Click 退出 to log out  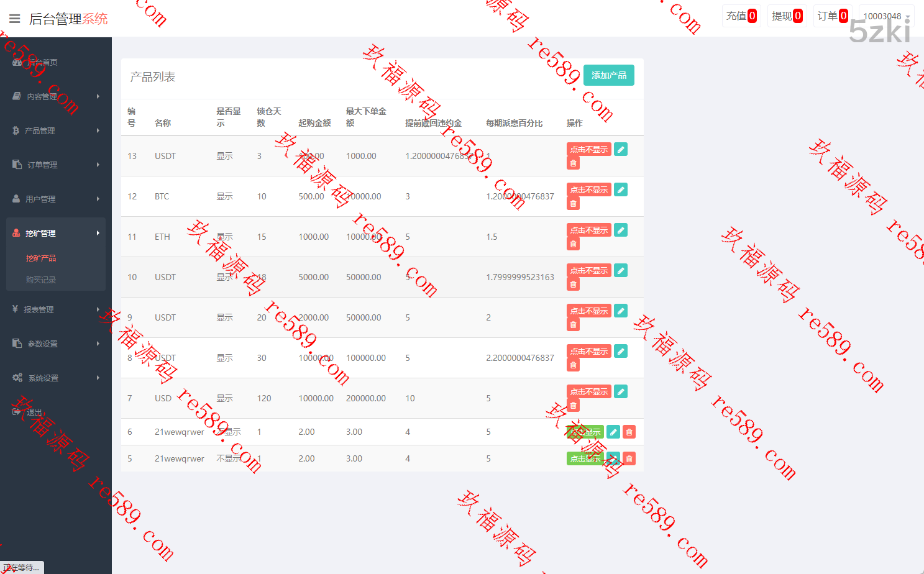[34, 412]
